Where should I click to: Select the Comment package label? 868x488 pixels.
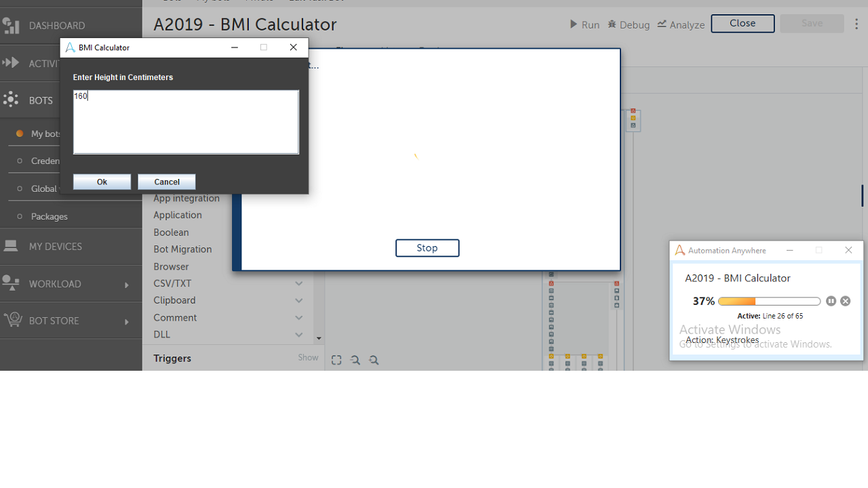pos(175,317)
